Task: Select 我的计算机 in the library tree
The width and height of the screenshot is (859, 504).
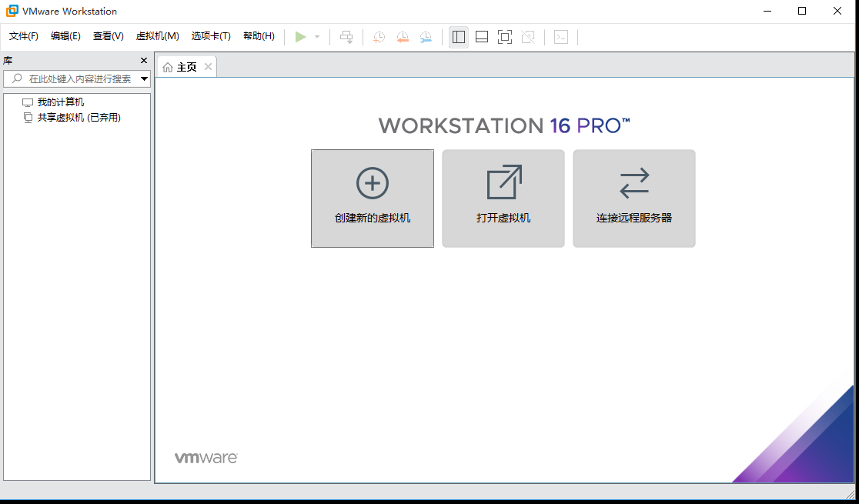Action: pyautogui.click(x=61, y=102)
